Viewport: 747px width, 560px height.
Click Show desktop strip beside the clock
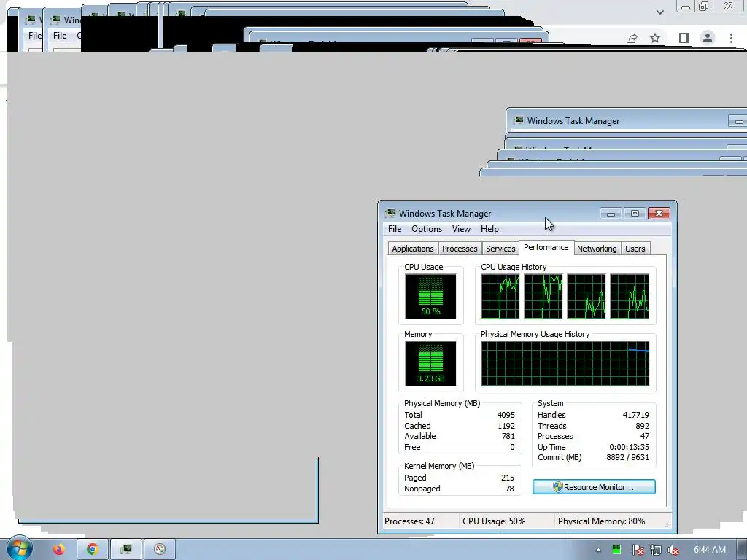point(742,550)
